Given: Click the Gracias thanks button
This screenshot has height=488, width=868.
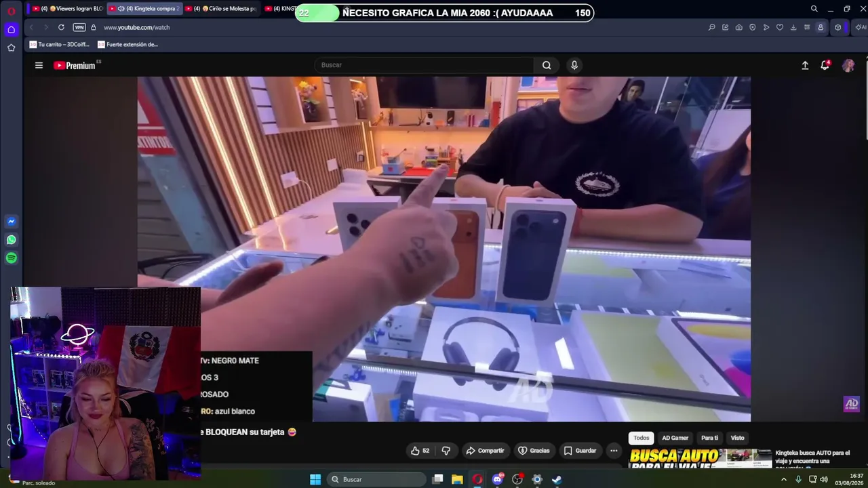Looking at the screenshot, I should point(534,451).
